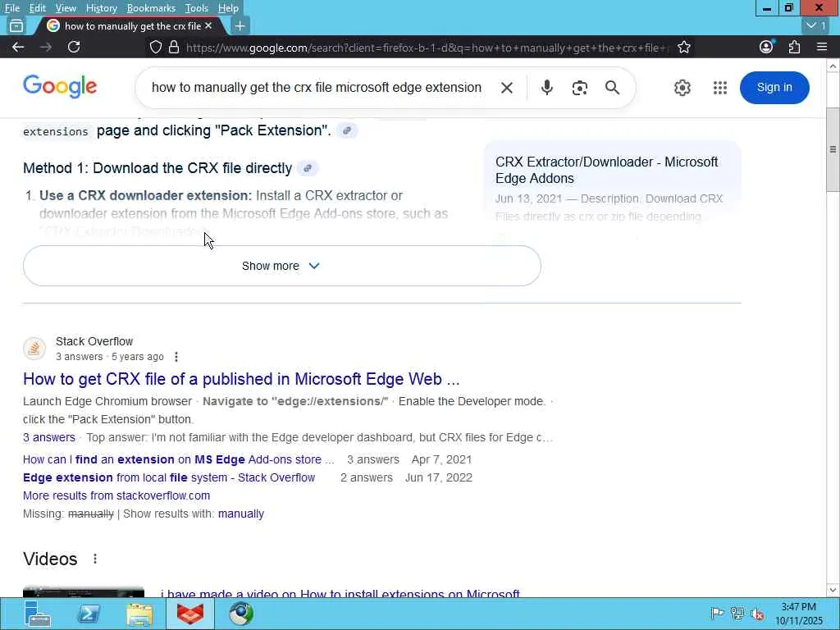840x630 pixels.
Task: Go back with the browser back arrow
Action: (x=18, y=47)
